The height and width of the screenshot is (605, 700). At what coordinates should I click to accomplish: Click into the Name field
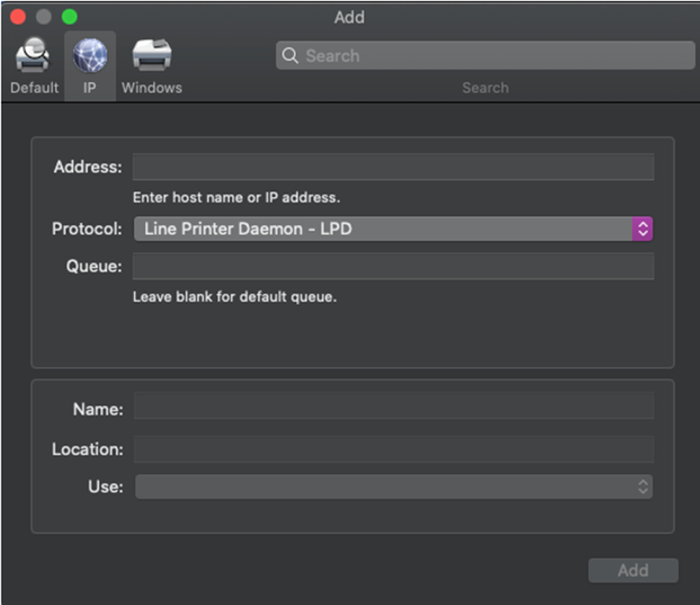click(x=393, y=406)
